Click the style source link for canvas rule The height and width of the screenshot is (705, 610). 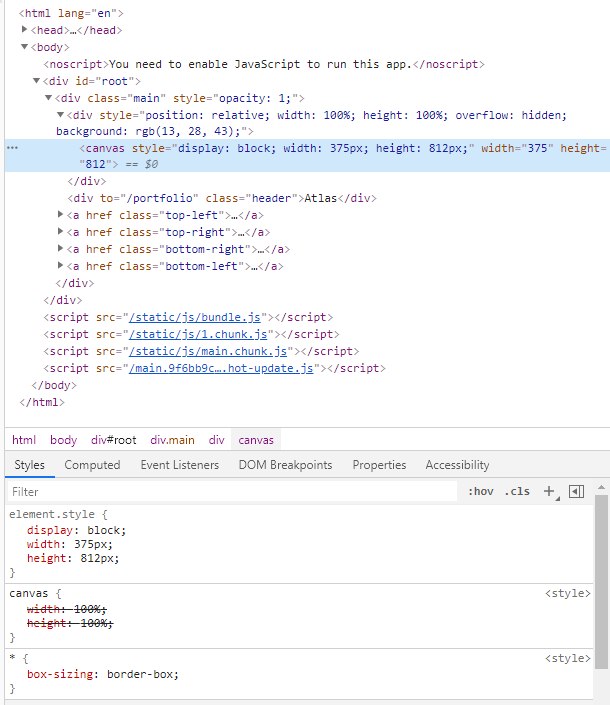point(567,593)
